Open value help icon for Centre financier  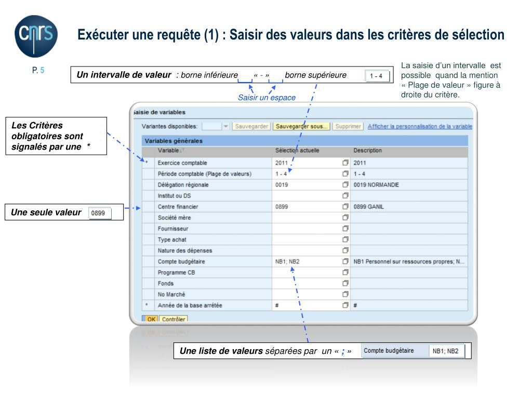click(x=345, y=206)
